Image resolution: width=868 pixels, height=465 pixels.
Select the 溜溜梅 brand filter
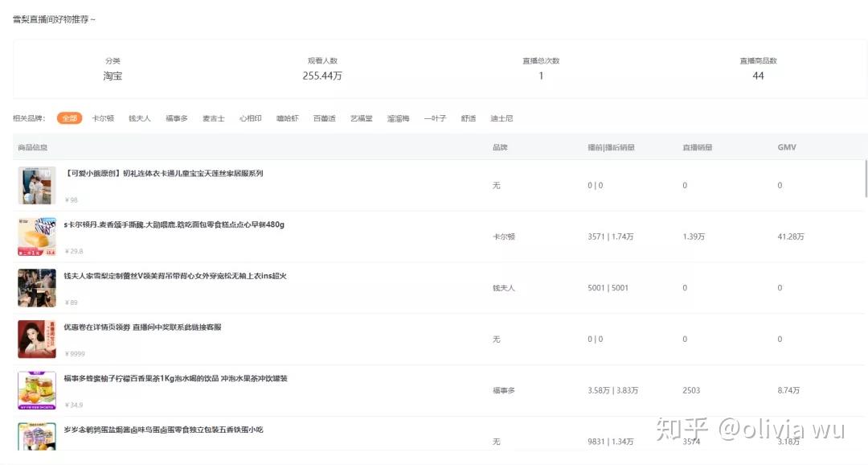(x=397, y=117)
